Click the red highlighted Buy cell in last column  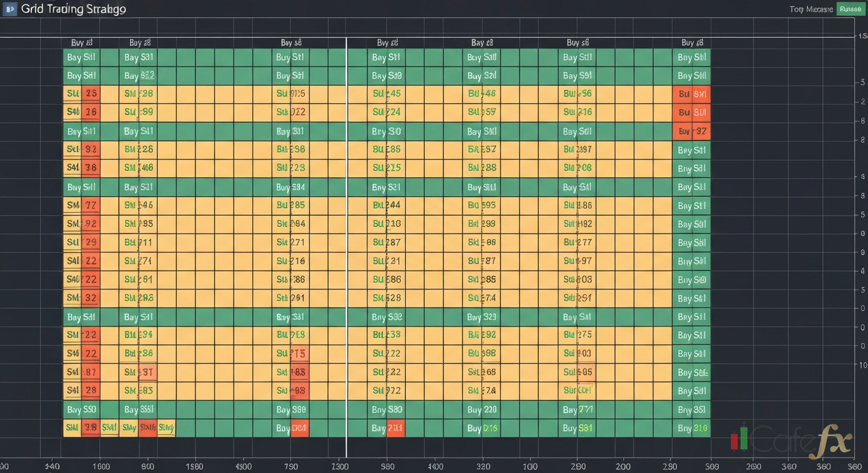click(x=692, y=131)
